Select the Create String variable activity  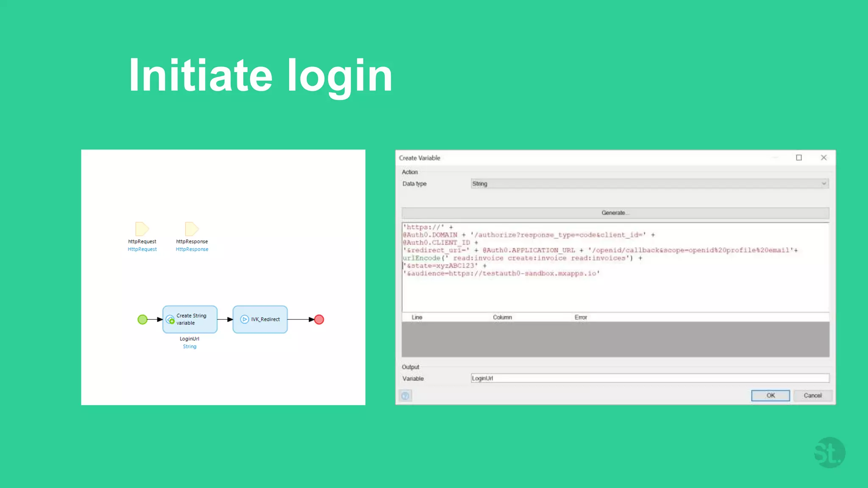click(x=190, y=319)
